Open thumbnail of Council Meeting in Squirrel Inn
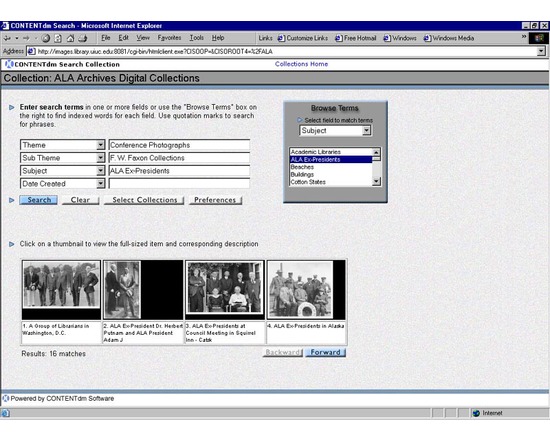The height and width of the screenshot is (440, 550). click(x=224, y=290)
